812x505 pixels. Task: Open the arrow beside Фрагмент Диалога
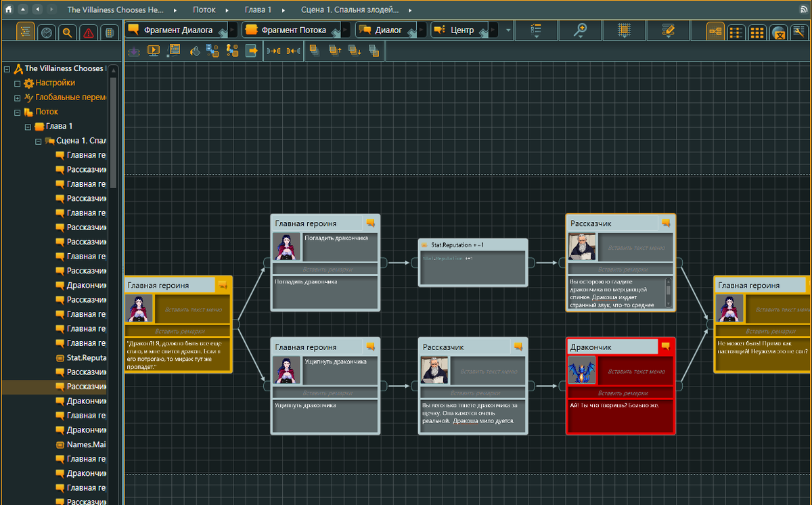point(233,30)
